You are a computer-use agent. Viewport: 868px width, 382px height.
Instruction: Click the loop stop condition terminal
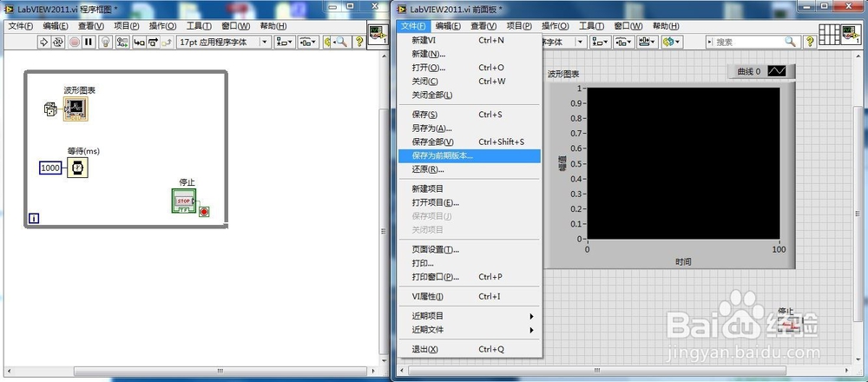tap(204, 212)
